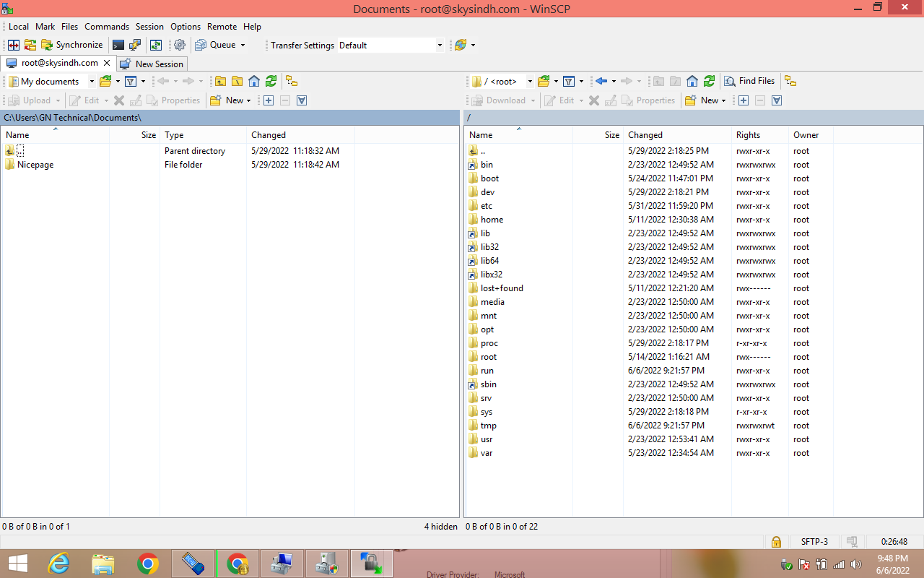Open the terminal console icon
924x578 pixels.
(x=118, y=45)
